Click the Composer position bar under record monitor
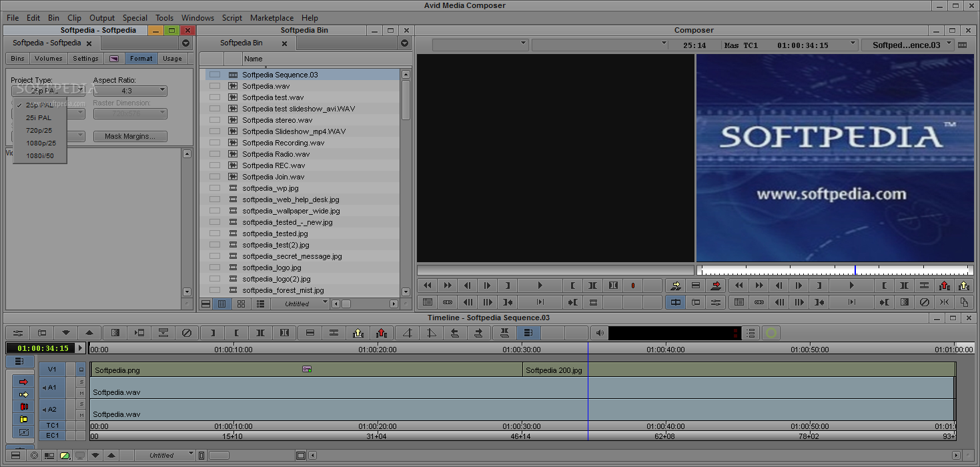The image size is (980, 467). 835,270
